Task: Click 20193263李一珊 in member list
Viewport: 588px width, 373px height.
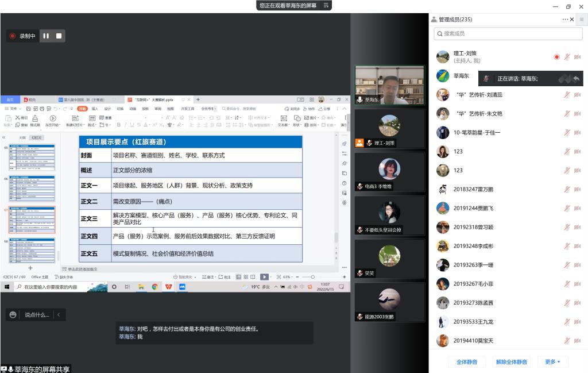Action: (x=473, y=265)
